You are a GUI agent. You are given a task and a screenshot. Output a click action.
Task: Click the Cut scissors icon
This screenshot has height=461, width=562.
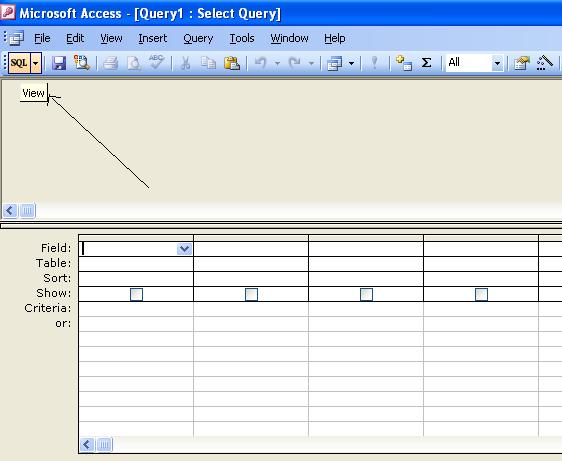pos(185,63)
